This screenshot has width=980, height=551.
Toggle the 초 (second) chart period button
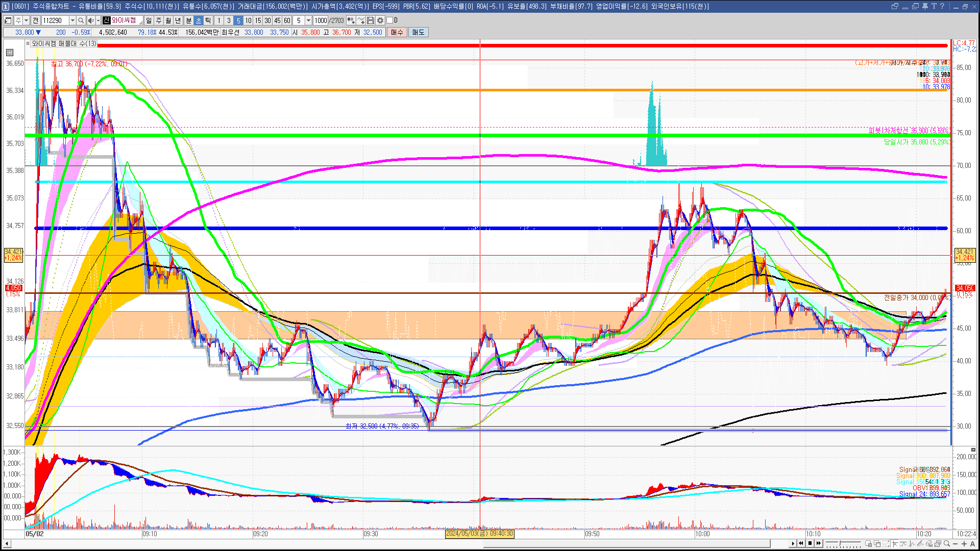coord(199,20)
